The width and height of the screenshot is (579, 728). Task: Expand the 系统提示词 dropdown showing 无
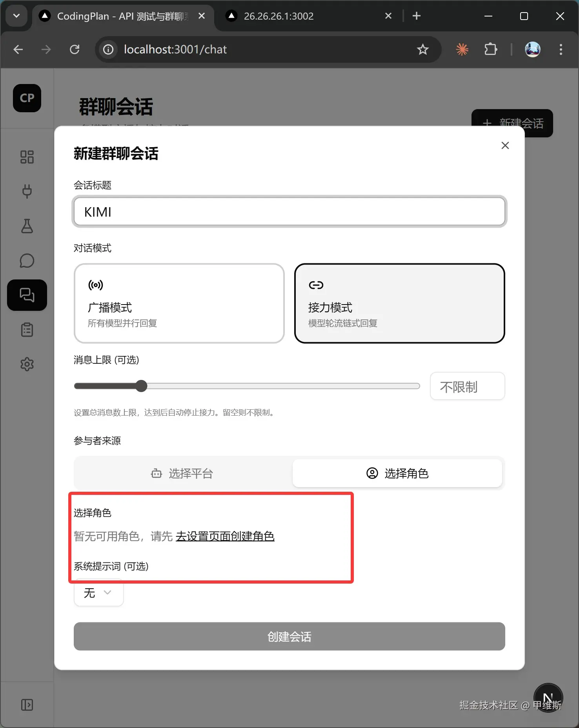98,593
